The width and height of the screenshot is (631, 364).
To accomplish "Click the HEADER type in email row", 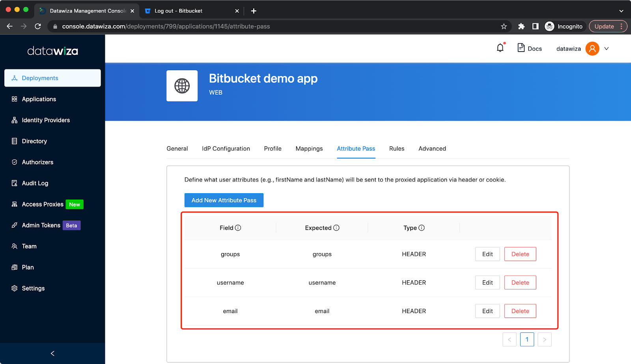I will [x=414, y=311].
